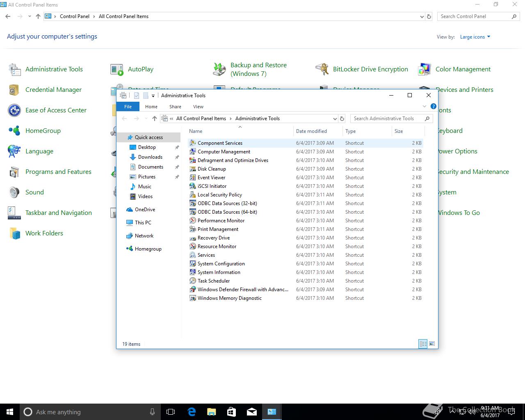Screen dimensions: 525x420
Task: Click the Search Administrative Tools field
Action: (392, 119)
